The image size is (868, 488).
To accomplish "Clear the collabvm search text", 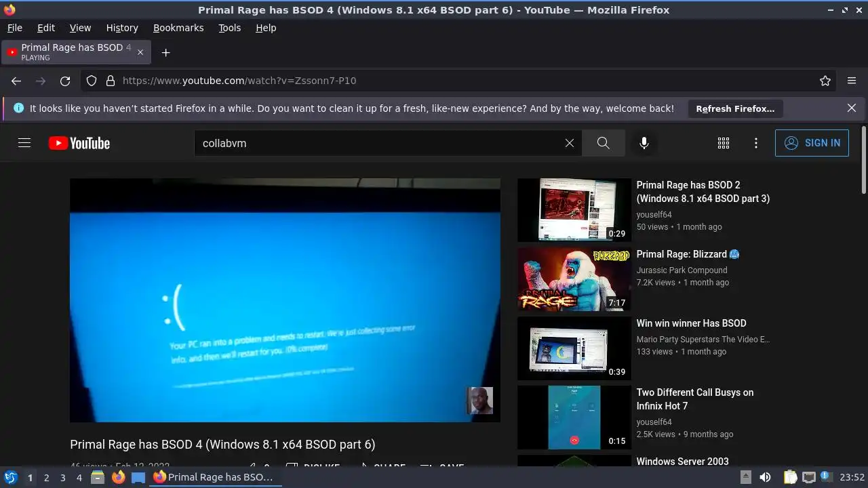I will (x=570, y=143).
